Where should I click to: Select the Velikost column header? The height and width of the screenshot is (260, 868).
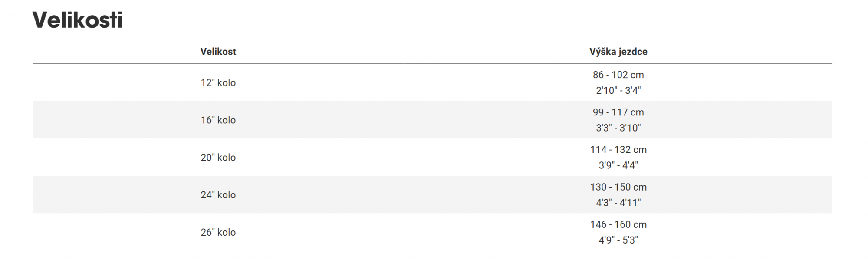(218, 52)
